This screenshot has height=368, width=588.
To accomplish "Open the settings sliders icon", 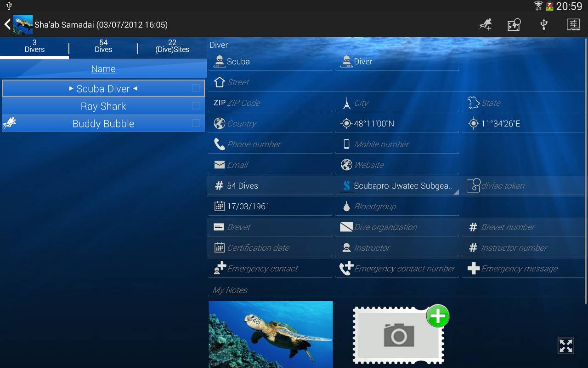I will (573, 24).
